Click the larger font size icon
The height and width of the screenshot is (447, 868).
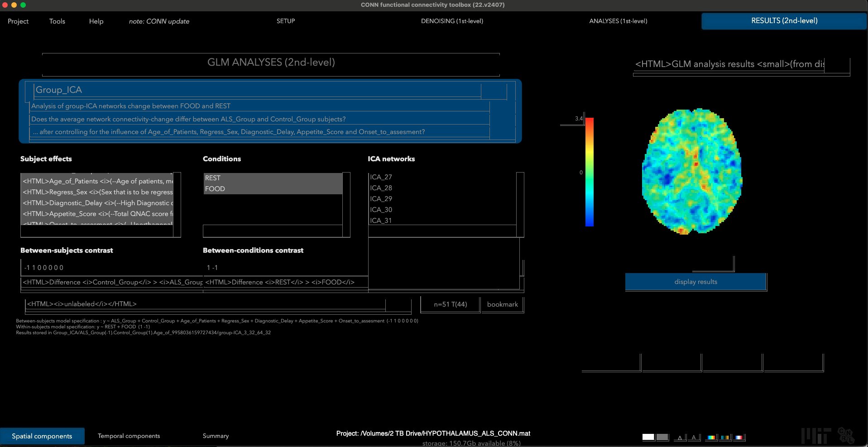point(694,437)
